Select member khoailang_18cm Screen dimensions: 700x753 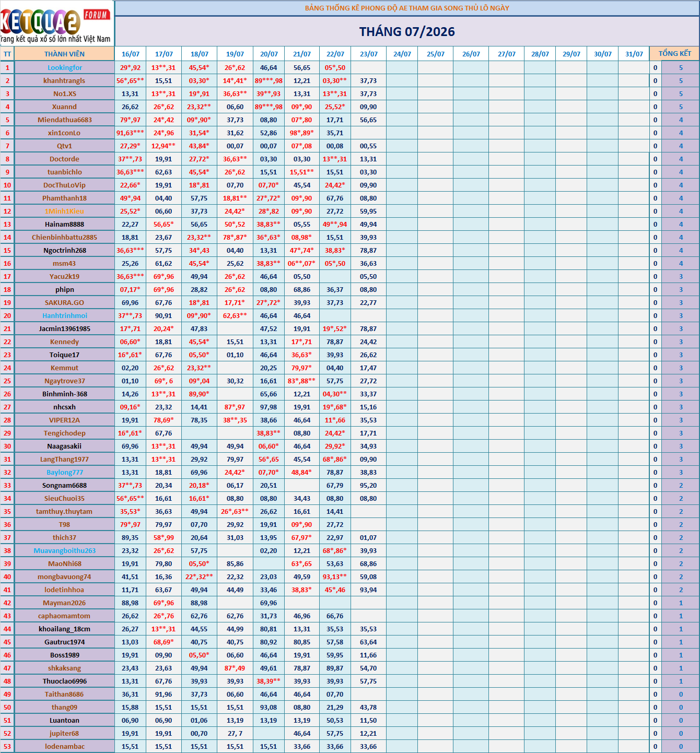[65, 629]
